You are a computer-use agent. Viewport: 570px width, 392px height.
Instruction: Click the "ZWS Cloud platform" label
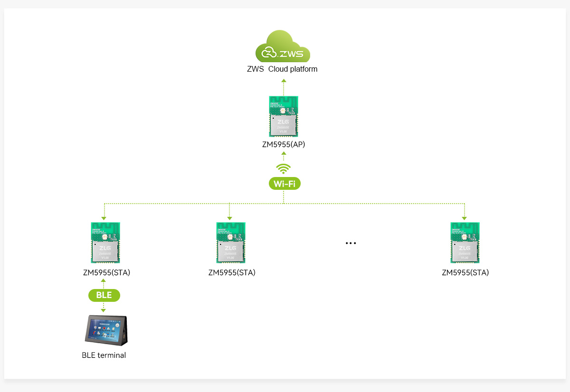(x=282, y=69)
